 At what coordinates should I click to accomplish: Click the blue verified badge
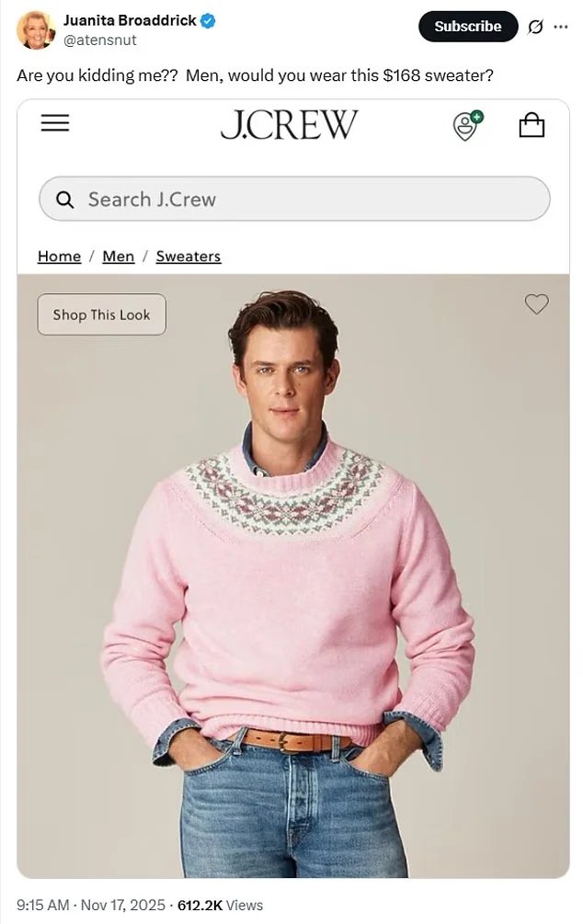coord(208,20)
